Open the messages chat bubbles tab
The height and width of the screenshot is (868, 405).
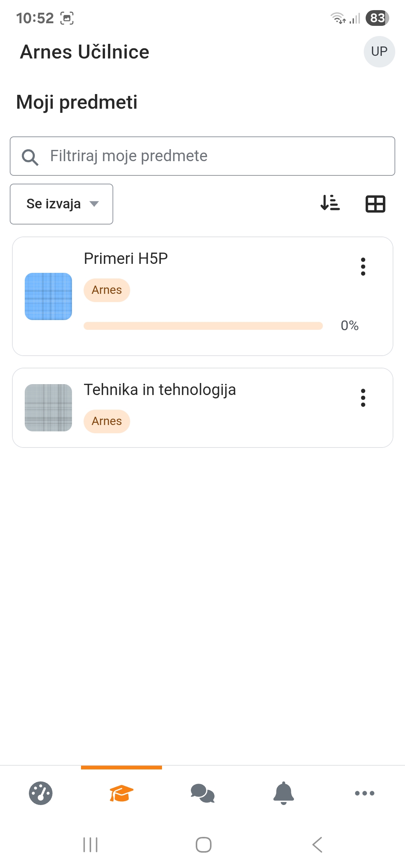(x=202, y=793)
